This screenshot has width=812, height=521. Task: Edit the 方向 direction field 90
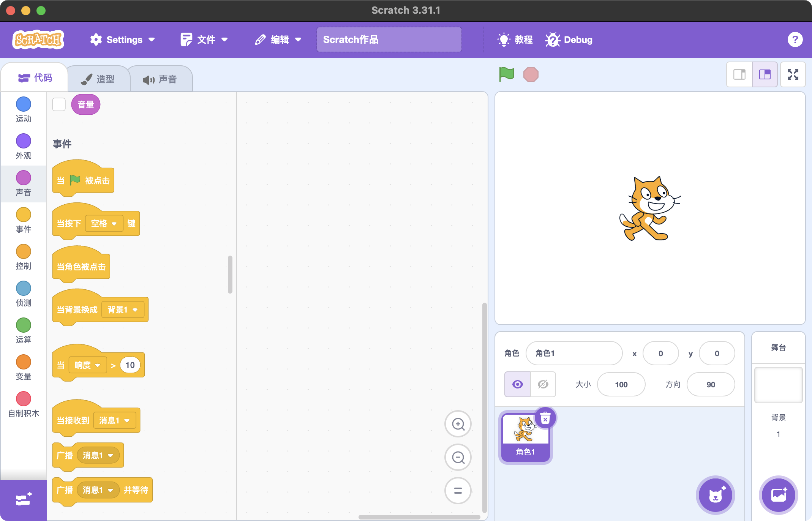(711, 384)
